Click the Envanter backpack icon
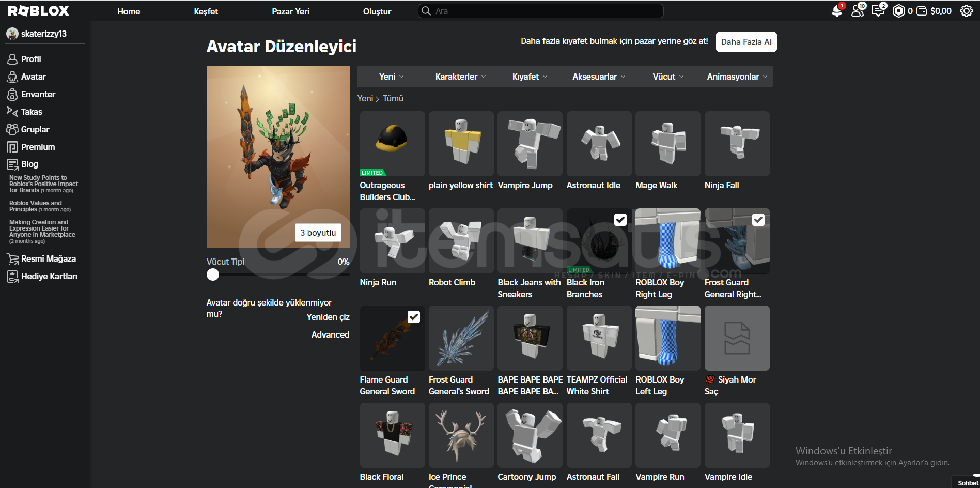The height and width of the screenshot is (488, 980). tap(12, 94)
